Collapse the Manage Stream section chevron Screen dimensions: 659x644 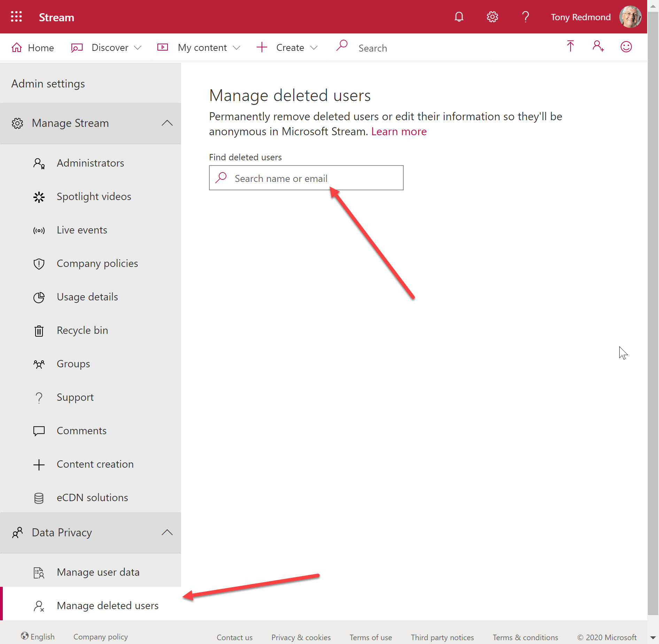167,123
